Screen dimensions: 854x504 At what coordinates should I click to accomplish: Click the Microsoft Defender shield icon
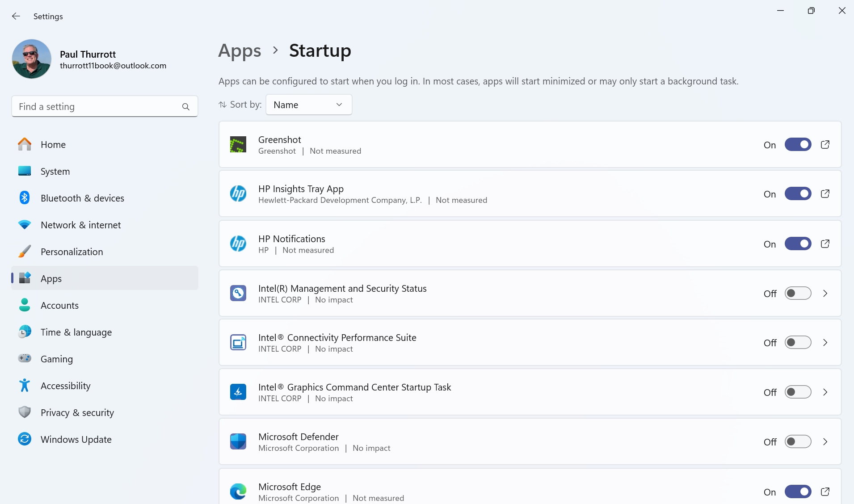click(x=238, y=441)
